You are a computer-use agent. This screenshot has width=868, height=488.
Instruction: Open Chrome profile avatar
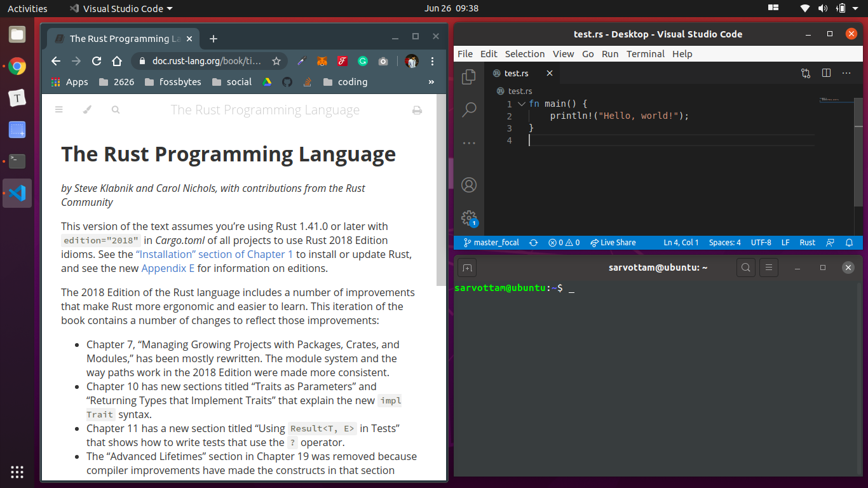412,61
